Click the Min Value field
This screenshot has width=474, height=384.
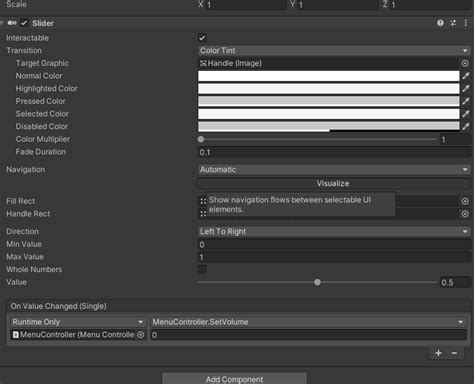[x=334, y=245]
